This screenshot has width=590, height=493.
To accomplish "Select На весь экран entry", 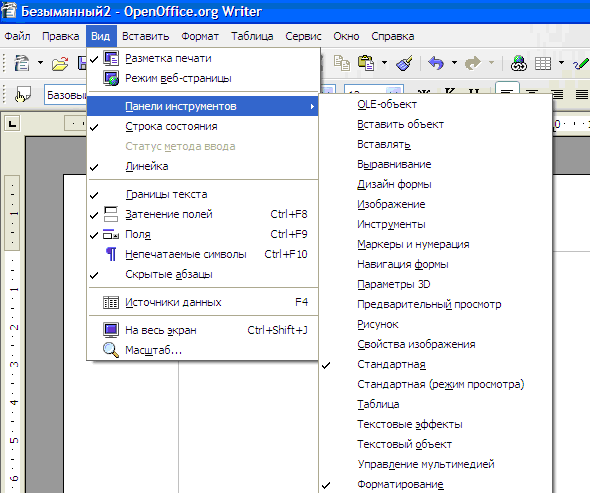I will point(203,330).
